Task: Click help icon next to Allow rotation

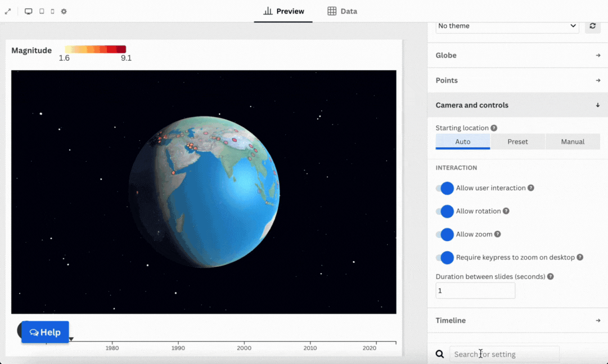Action: tap(506, 211)
